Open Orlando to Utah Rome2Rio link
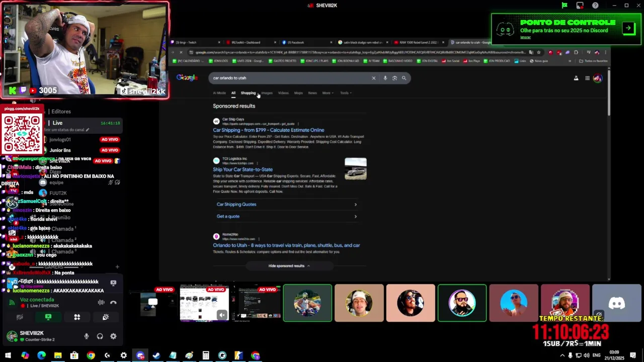The width and height of the screenshot is (644, 362). coord(286,245)
